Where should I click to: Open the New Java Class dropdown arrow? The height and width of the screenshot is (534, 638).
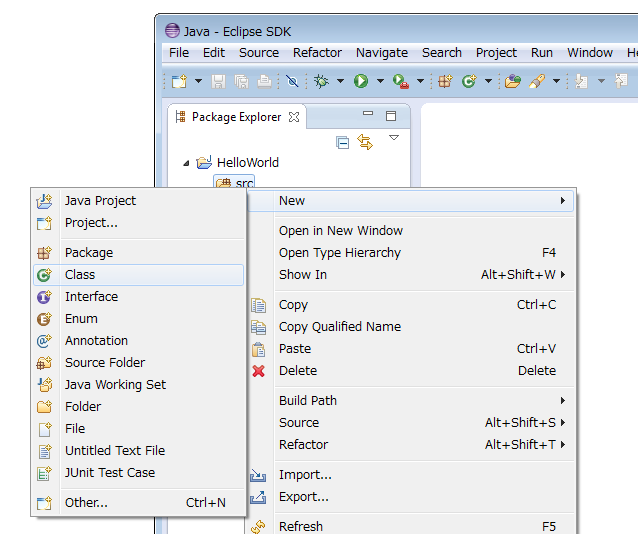point(488,81)
